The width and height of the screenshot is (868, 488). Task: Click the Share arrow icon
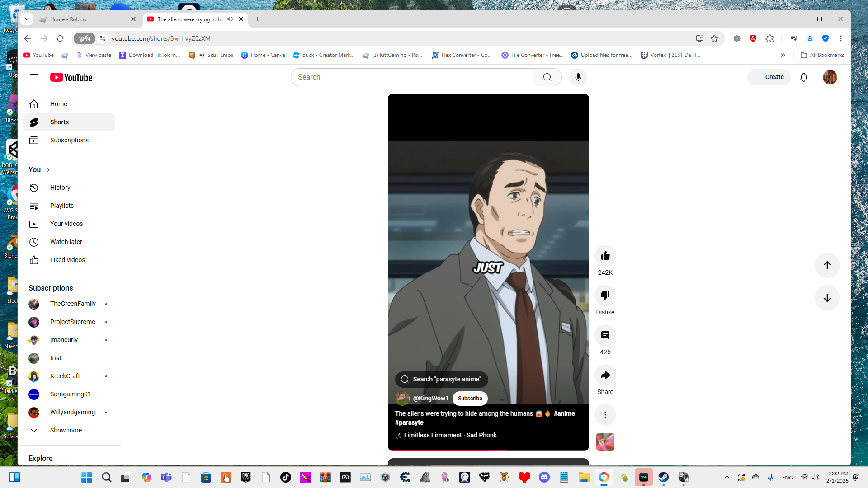605,375
